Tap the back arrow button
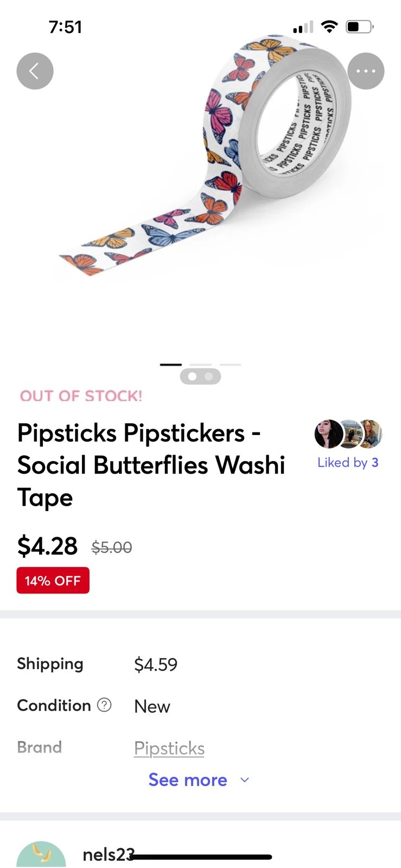401x868 pixels. click(35, 71)
